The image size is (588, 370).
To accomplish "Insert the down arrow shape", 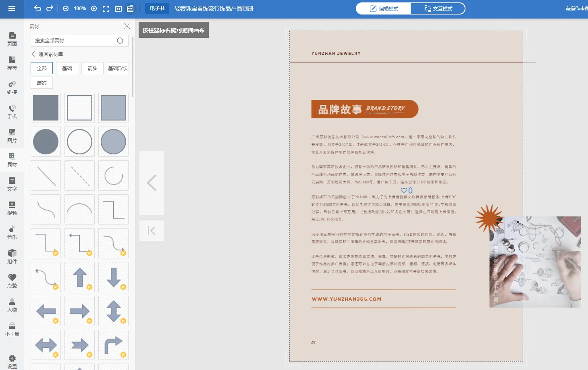I will (x=113, y=277).
